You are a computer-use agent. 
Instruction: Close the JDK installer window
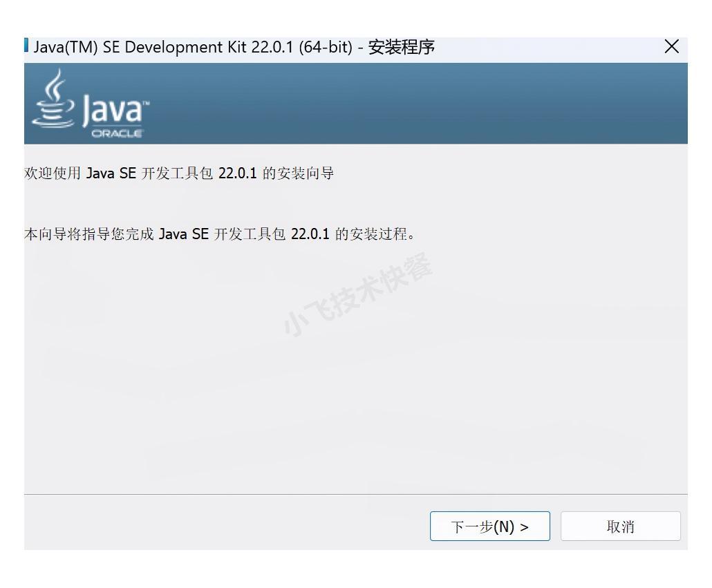671,47
